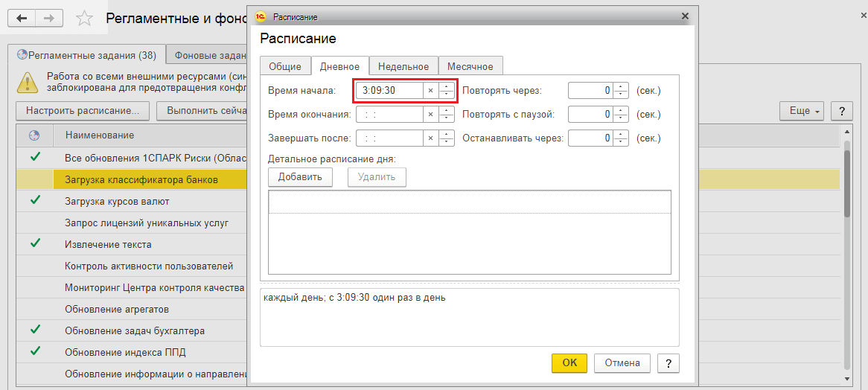Adjust Время начала spinner arrows
This screenshot has height=390, width=868.
pos(447,91)
